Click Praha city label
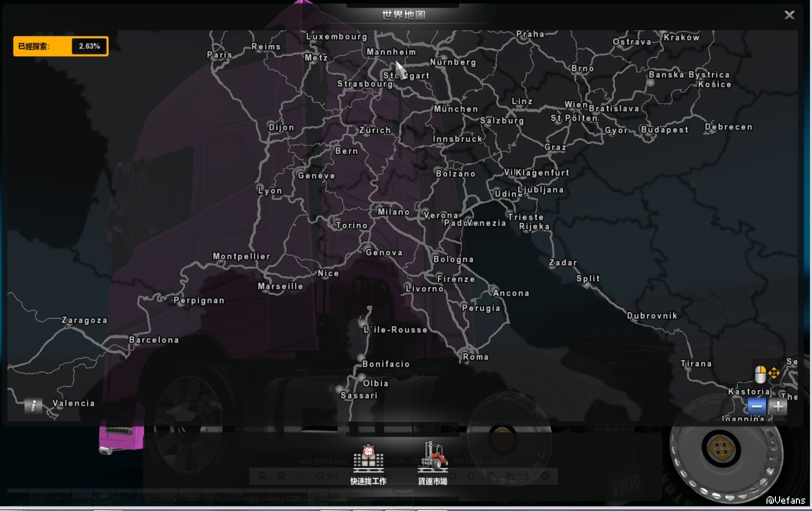This screenshot has width=812, height=511. (x=530, y=34)
